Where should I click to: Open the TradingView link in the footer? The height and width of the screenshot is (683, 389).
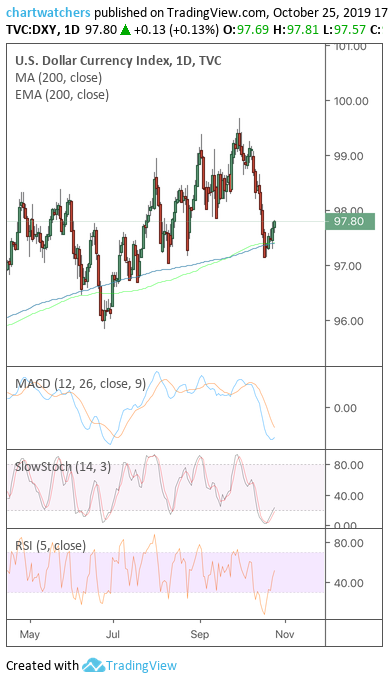[142, 665]
